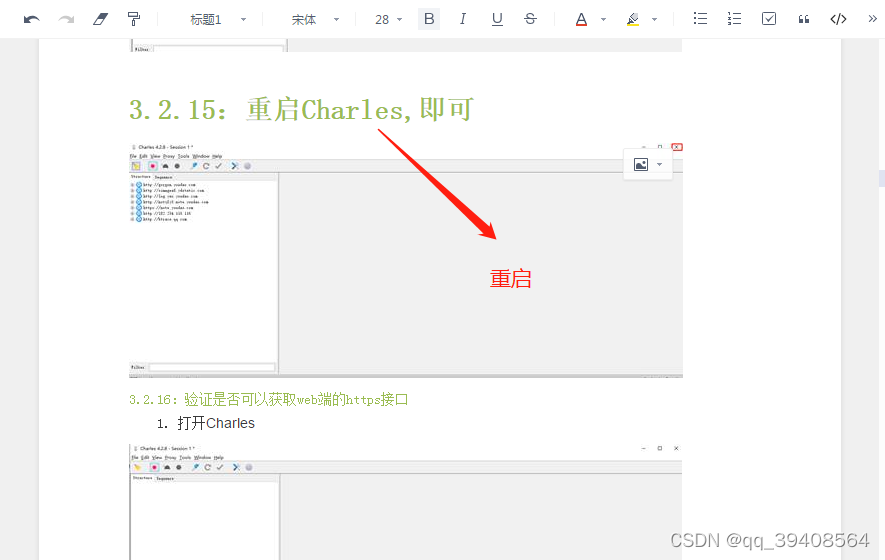The width and height of the screenshot is (885, 560).
Task: Clear formatting with the eraser tool
Action: [x=100, y=19]
